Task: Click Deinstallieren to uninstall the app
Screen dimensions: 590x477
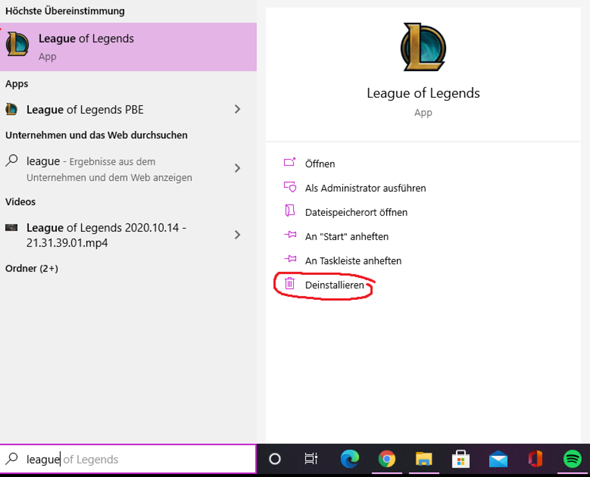Action: [x=334, y=285]
